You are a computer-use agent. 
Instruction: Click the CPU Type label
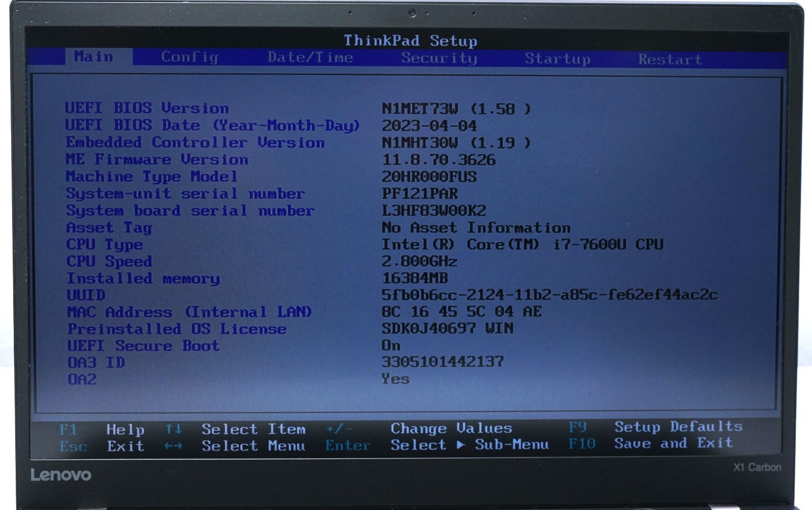(x=105, y=245)
